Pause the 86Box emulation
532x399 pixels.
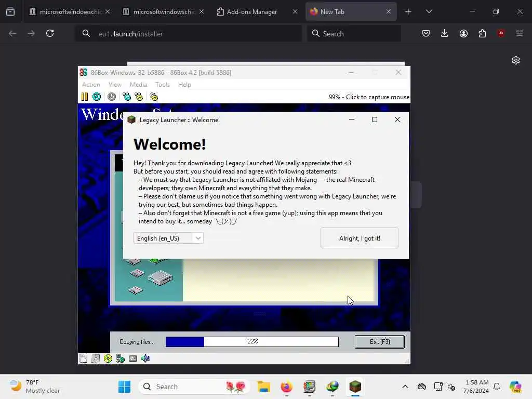[x=85, y=97]
